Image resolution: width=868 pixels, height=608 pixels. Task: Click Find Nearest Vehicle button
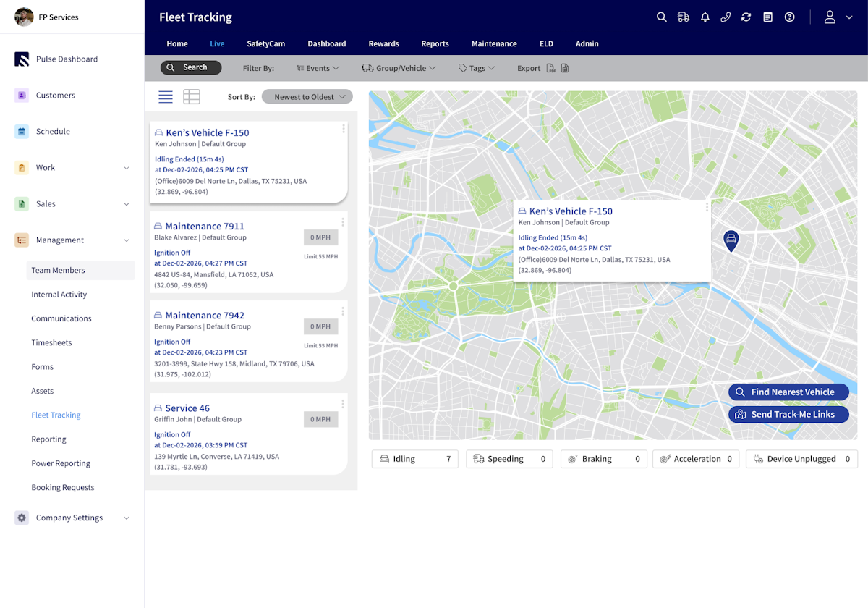pyautogui.click(x=788, y=392)
